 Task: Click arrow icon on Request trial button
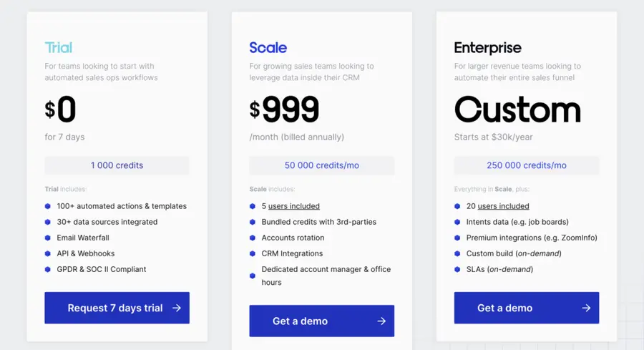[177, 308]
